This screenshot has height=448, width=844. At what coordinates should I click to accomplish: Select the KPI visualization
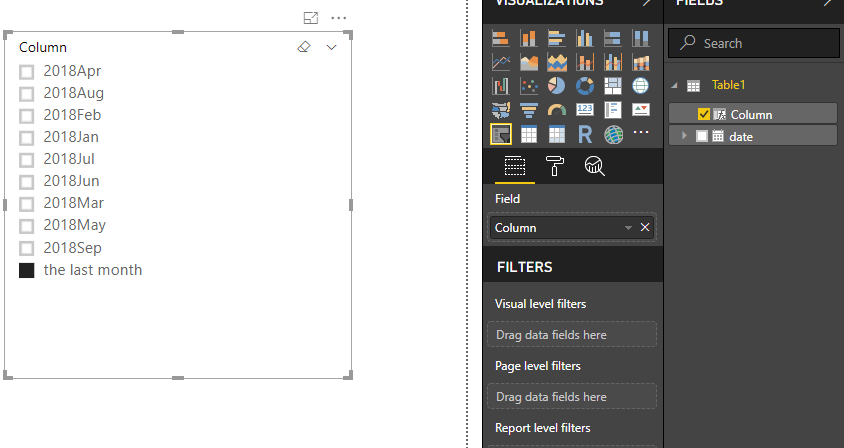pos(641,110)
